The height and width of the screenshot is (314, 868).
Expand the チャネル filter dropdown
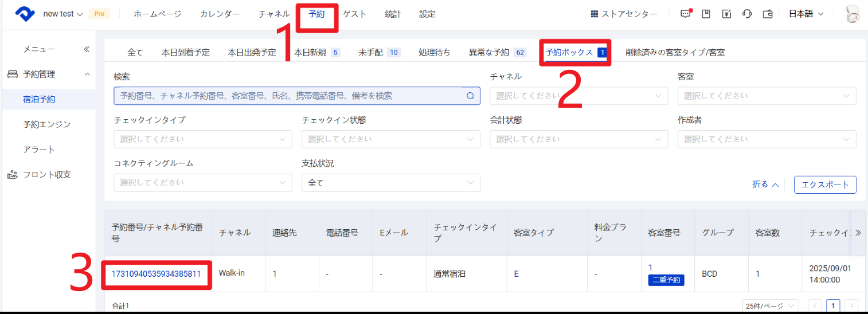[x=578, y=96]
